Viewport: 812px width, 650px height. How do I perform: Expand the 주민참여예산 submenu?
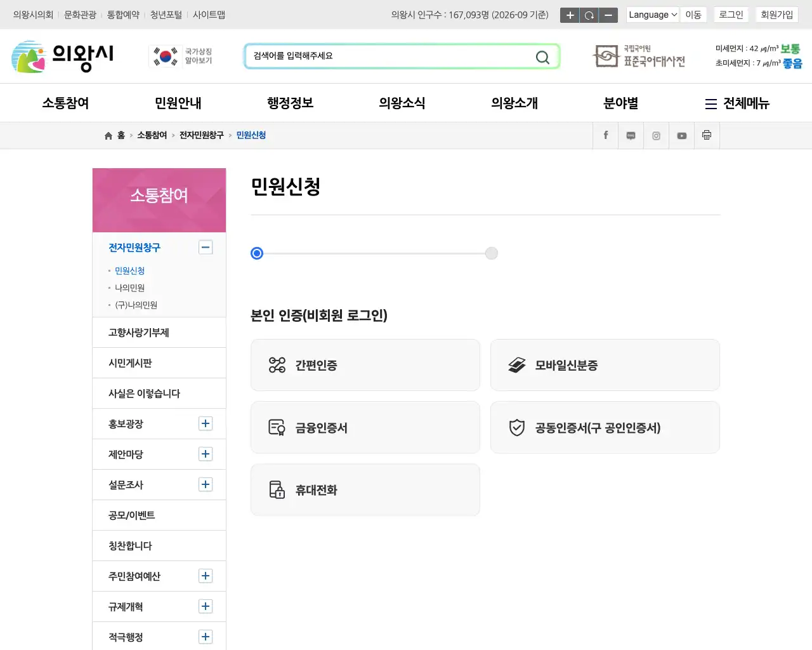point(206,576)
